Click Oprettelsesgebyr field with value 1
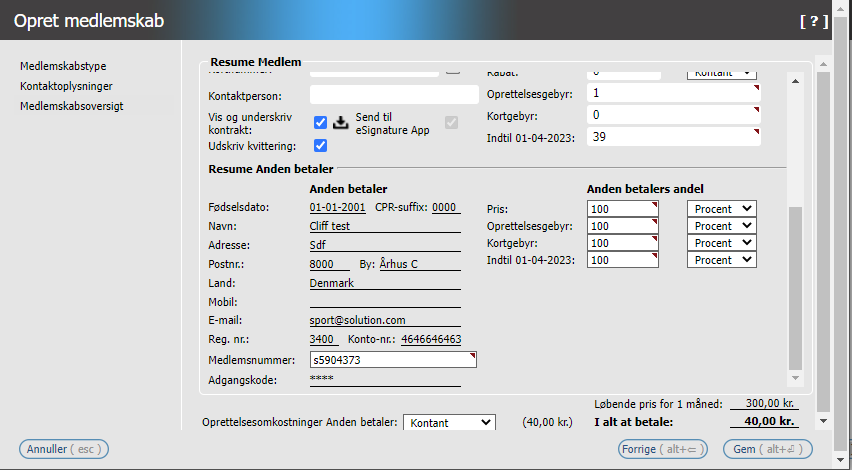This screenshot has height=470, width=852. (x=674, y=93)
